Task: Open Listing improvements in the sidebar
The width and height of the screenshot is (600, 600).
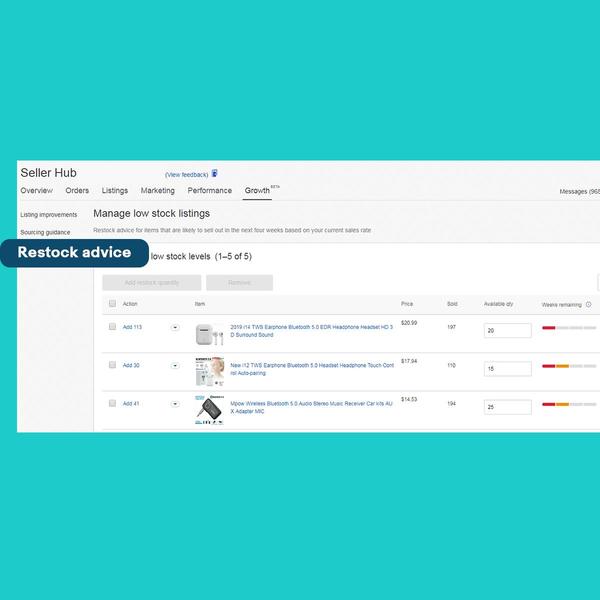Action: [49, 215]
